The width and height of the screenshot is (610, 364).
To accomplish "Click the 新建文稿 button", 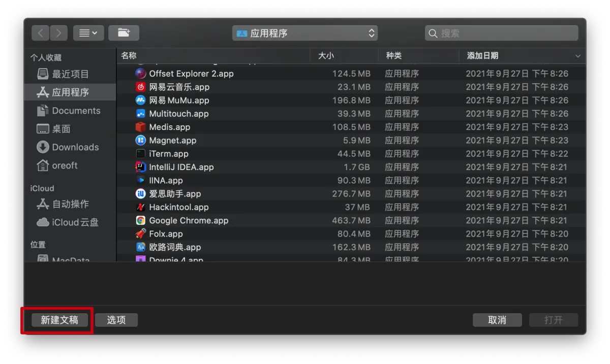I will [x=59, y=320].
